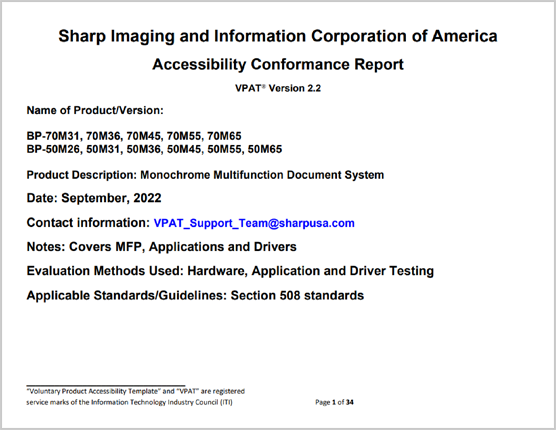Screen dimensions: 556x430
Task: Select the 70M65 model text
Action: pos(224,136)
